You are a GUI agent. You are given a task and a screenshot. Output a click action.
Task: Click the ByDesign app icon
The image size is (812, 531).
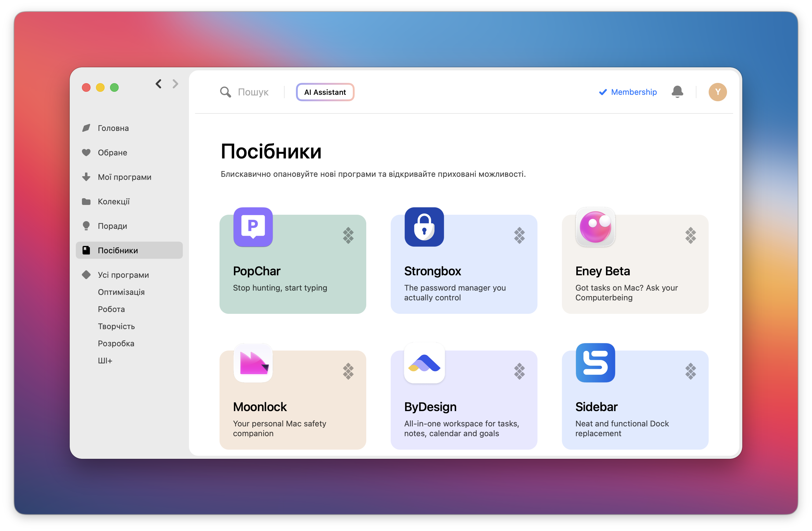pyautogui.click(x=424, y=363)
